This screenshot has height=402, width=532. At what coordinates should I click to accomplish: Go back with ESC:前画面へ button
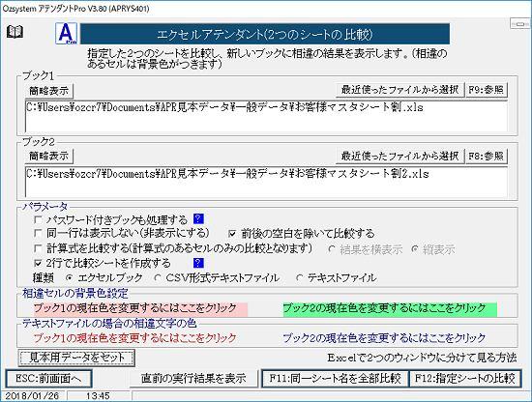pos(48,378)
